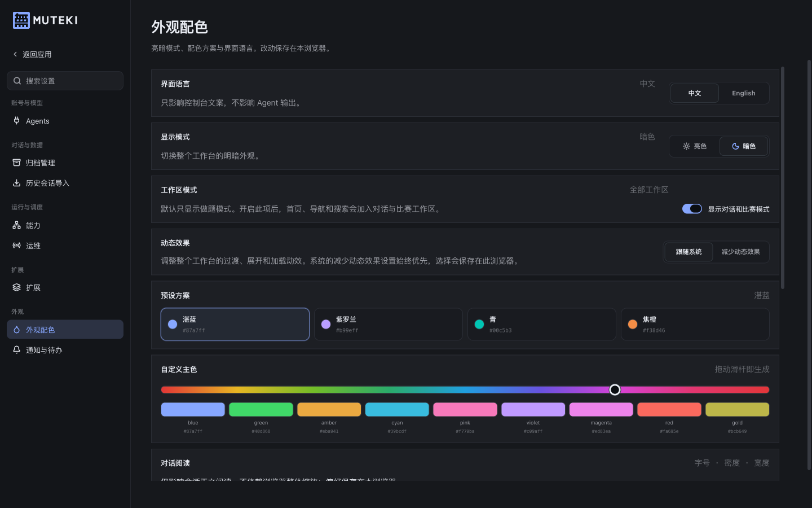Open the 归档管理 settings page
This screenshot has height=508, width=812.
coord(65,163)
